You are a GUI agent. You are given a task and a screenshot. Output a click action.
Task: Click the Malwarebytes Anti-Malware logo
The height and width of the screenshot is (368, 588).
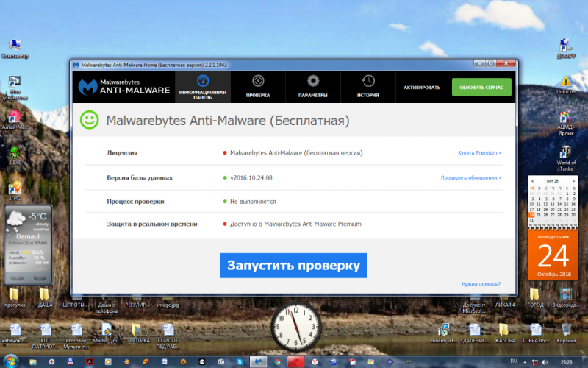pos(124,87)
